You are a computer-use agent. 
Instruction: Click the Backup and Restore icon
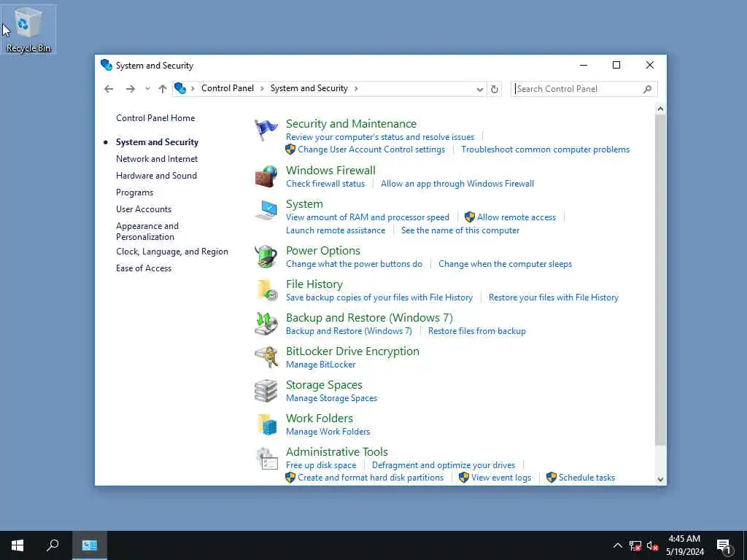click(266, 324)
